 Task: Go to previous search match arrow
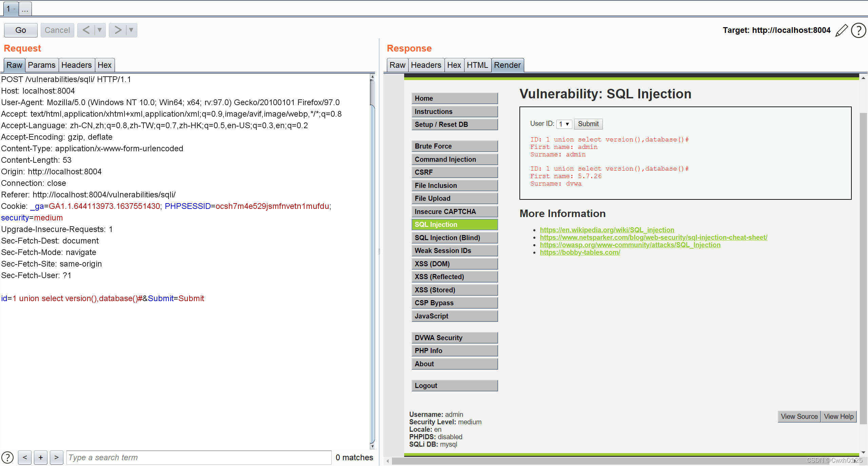point(25,458)
